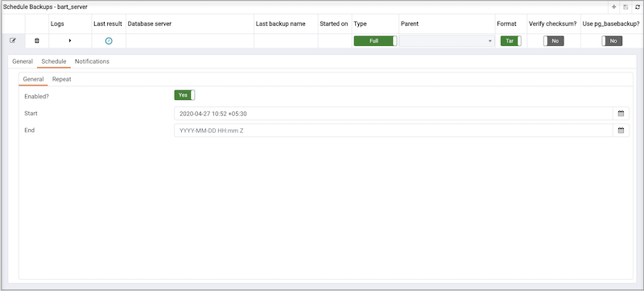Open calendar picker for End field
The height and width of the screenshot is (291, 644).
click(621, 131)
